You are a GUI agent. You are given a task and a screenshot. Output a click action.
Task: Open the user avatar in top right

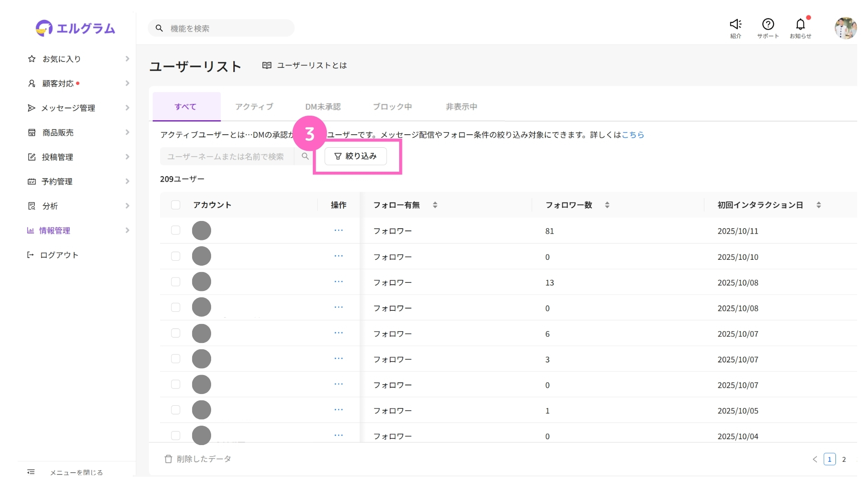coord(845,28)
